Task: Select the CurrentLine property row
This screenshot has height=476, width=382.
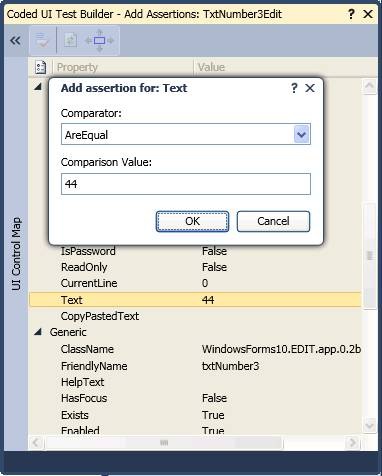Action: click(195, 283)
